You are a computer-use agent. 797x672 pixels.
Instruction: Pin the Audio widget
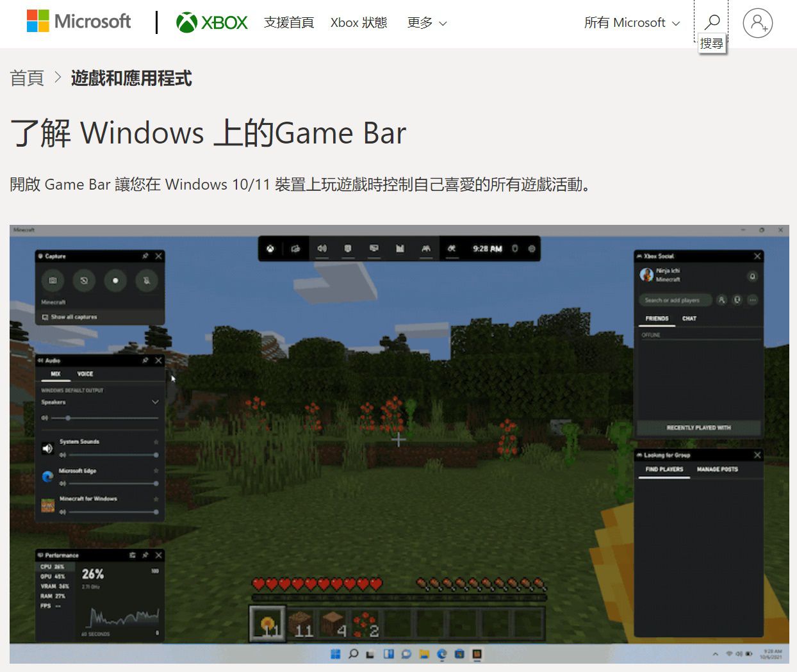(145, 361)
